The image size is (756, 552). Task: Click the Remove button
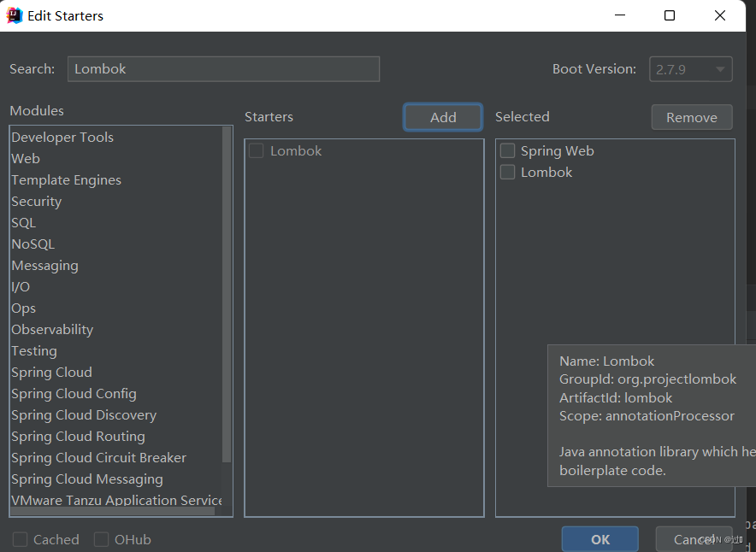tap(691, 117)
